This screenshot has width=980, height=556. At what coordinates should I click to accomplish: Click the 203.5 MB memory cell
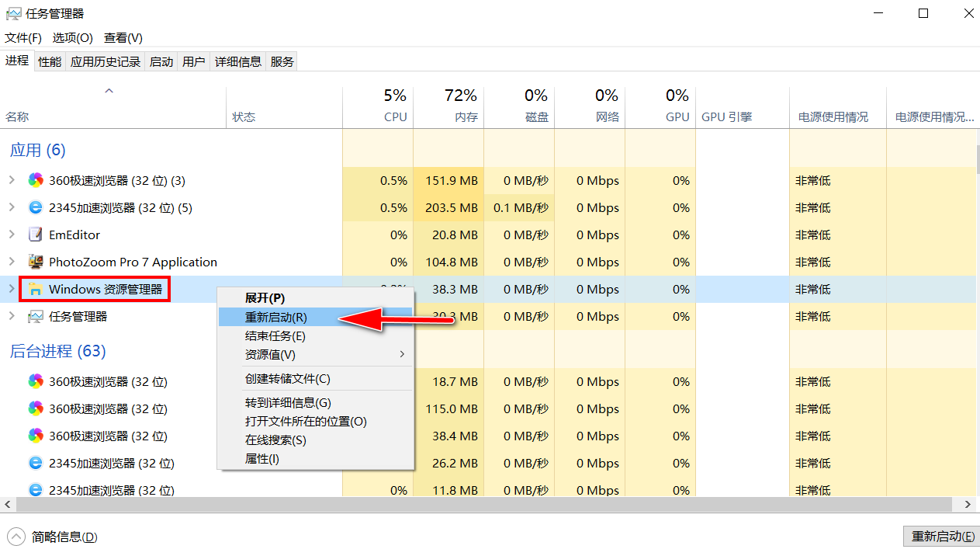coord(448,207)
